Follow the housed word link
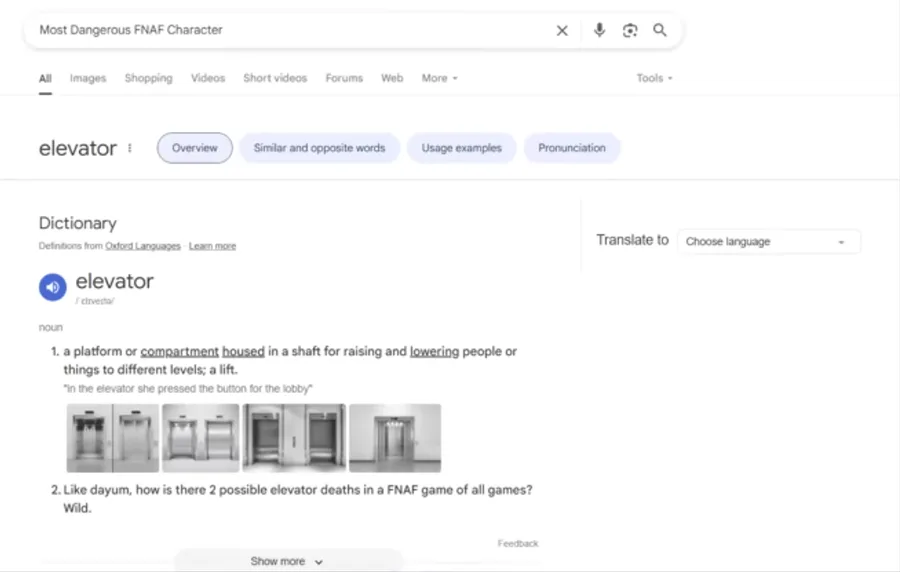The width and height of the screenshot is (900, 572). point(243,351)
